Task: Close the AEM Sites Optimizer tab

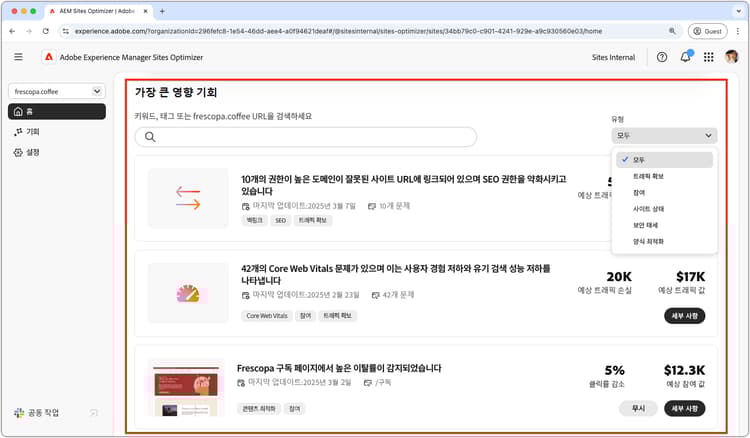Action: 145,11
